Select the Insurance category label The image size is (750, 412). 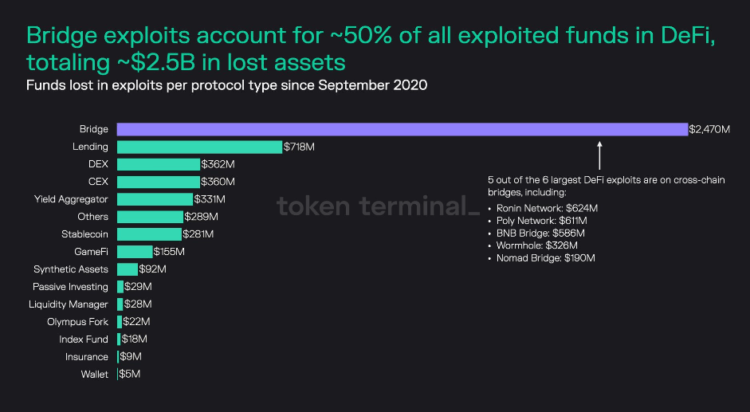(87, 357)
